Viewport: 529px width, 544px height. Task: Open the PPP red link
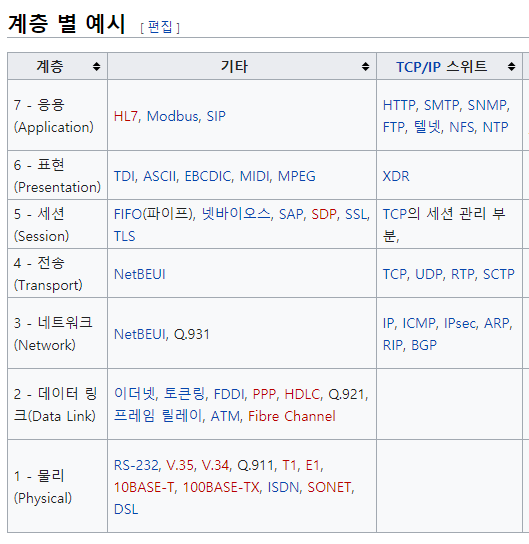[x=264, y=394]
